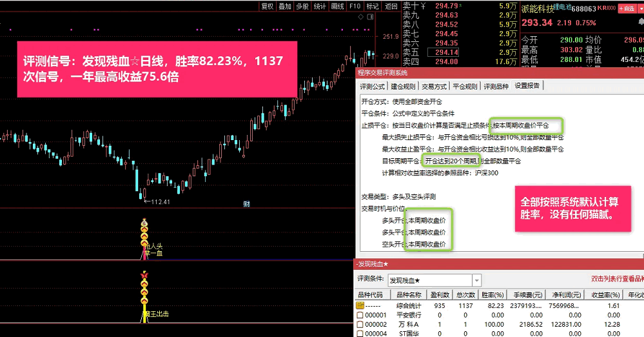This screenshot has width=644, height=337.
Task: Click the 统计 toolbar button
Action: [320, 6]
